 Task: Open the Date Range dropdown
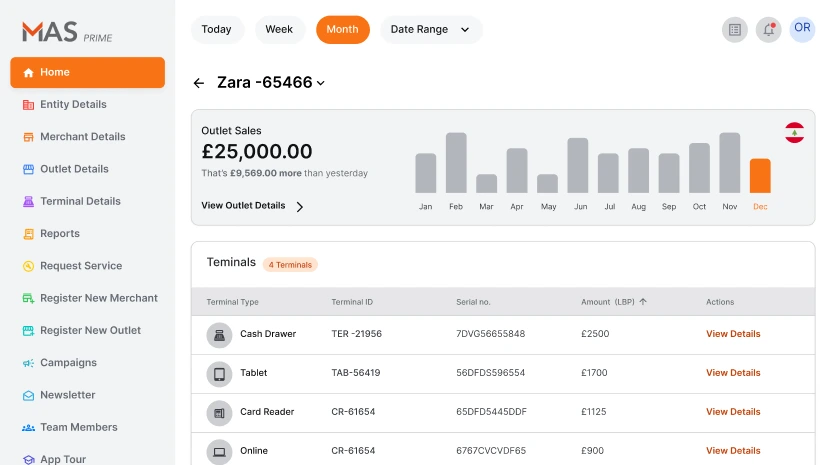430,30
